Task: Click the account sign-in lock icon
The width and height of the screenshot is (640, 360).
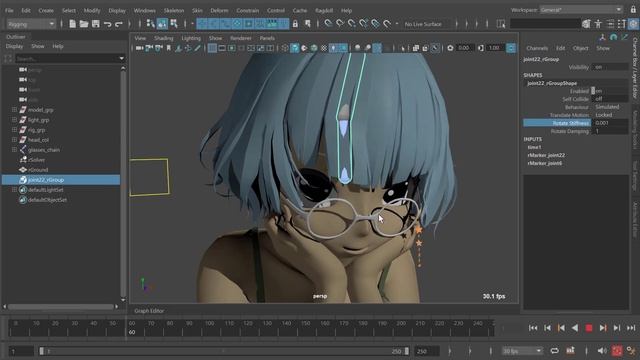Action: tap(633, 10)
